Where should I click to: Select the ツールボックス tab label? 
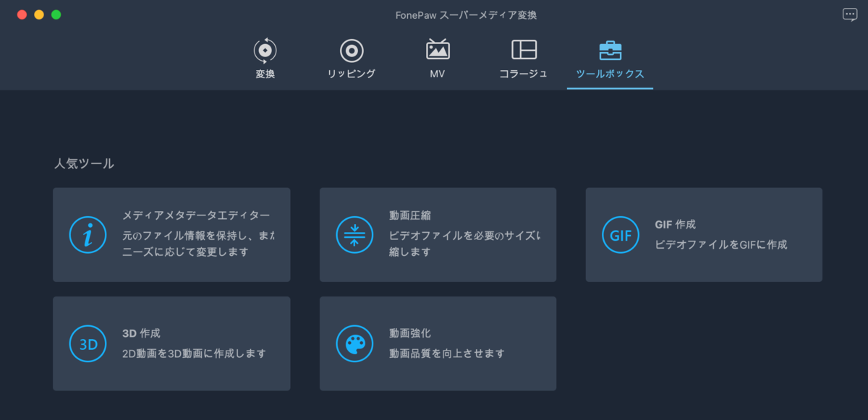(610, 74)
